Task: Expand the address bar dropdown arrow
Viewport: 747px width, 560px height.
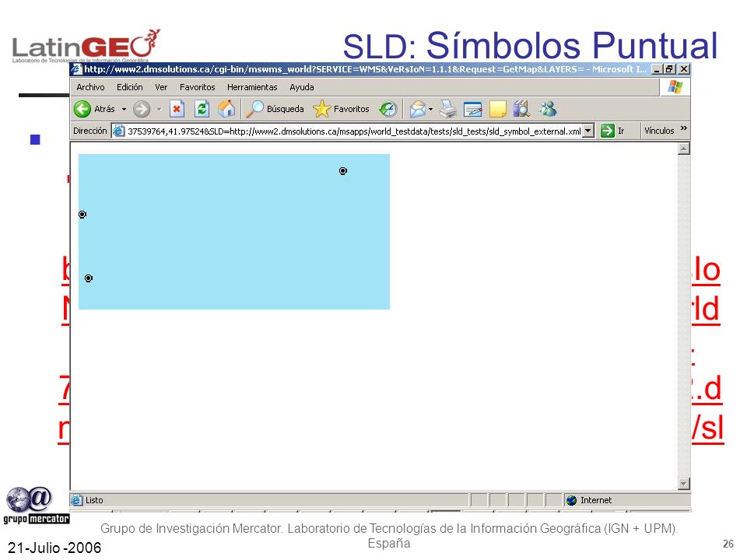Action: [x=588, y=131]
